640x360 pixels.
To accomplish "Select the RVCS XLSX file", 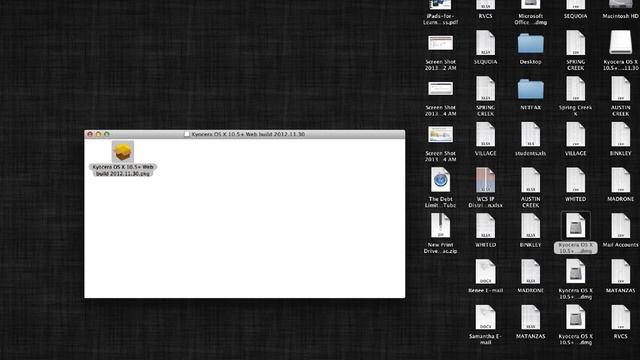I will tap(485, 5).
